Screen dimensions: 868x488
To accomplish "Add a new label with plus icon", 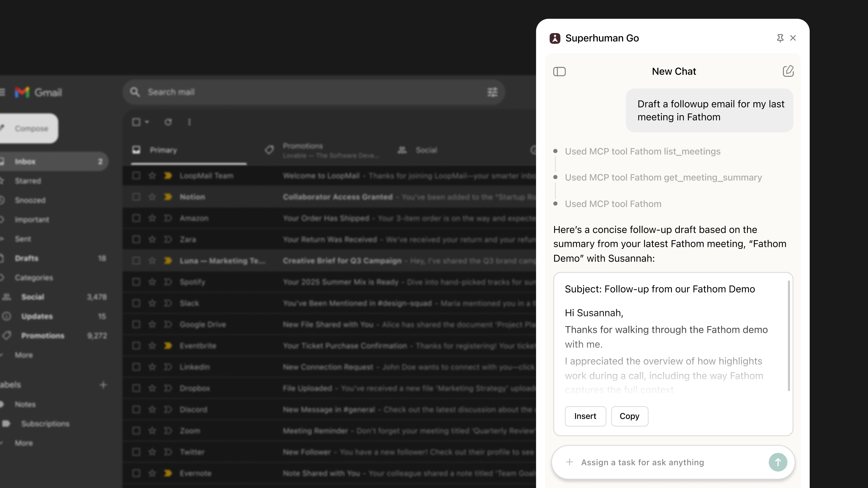I will point(103,385).
